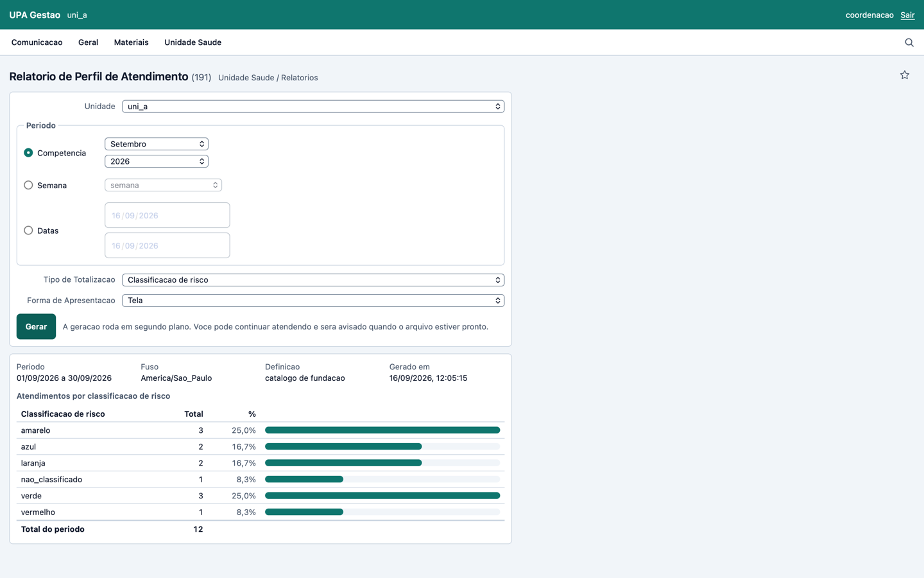Open the Materiais menu
Screen dimensions: 924x578
[x=131, y=42]
